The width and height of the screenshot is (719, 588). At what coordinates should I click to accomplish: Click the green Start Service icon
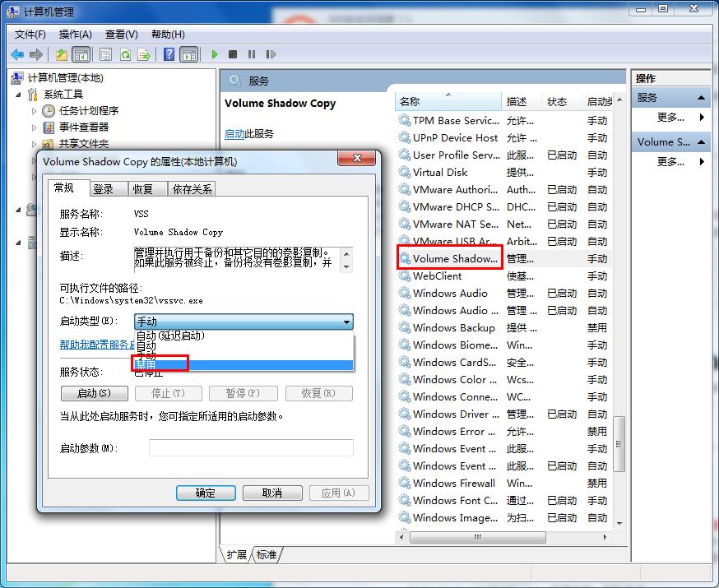tap(214, 54)
